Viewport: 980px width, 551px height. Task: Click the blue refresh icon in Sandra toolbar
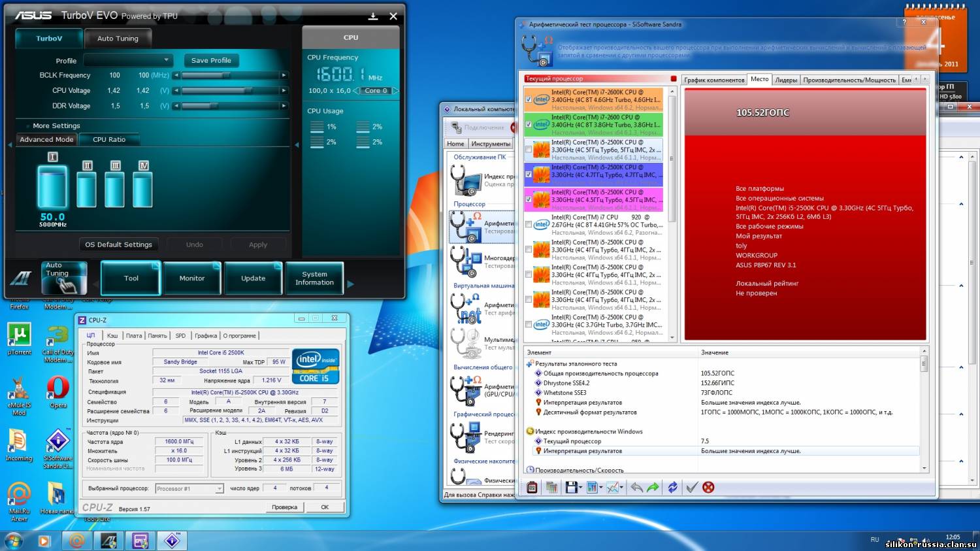point(672,488)
